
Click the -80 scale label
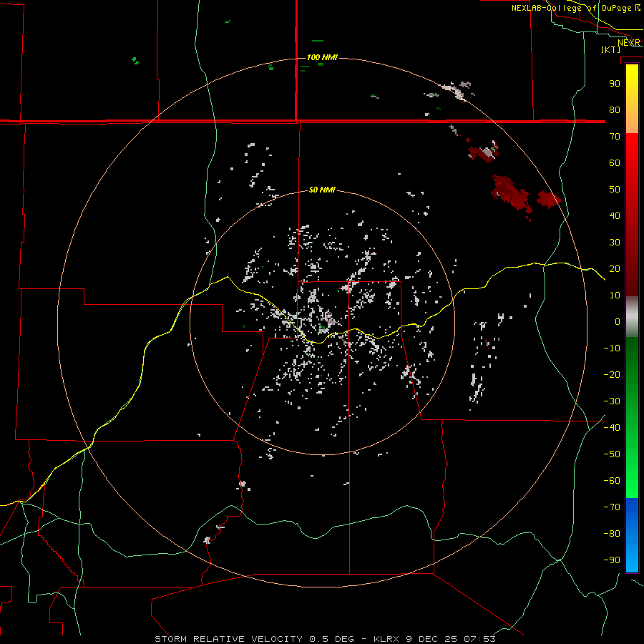(612, 534)
